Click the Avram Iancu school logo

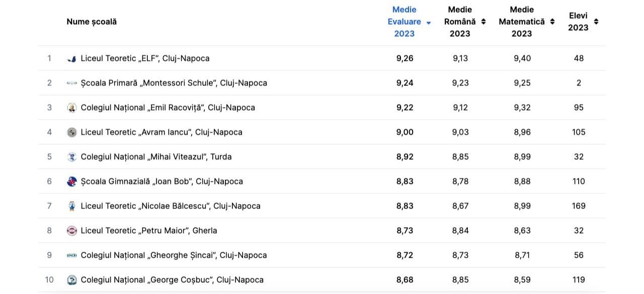(72, 133)
